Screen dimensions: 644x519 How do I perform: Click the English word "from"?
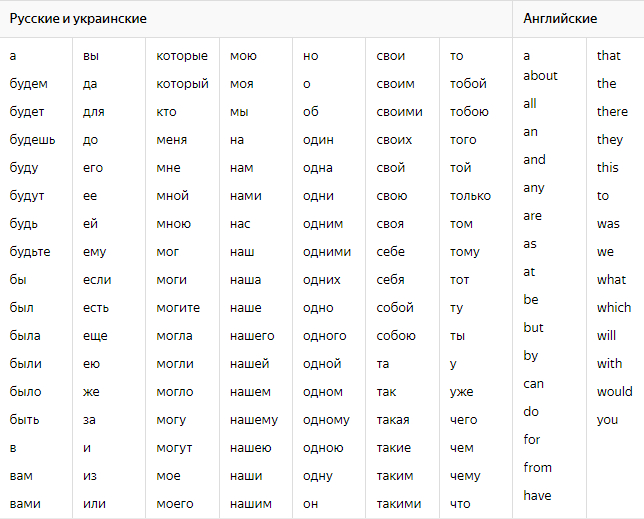[x=537, y=467]
